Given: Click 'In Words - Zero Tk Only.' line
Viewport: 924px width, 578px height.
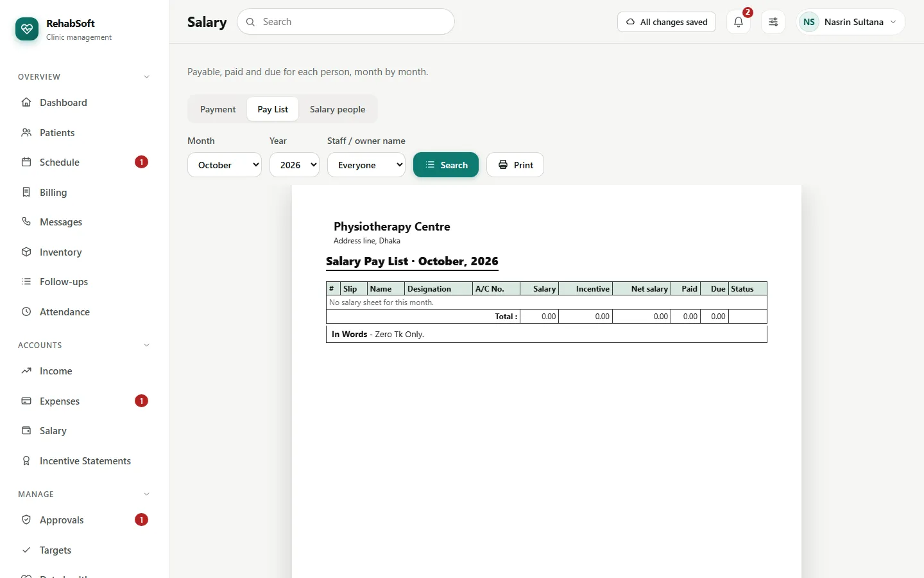Looking at the screenshot, I should point(378,334).
